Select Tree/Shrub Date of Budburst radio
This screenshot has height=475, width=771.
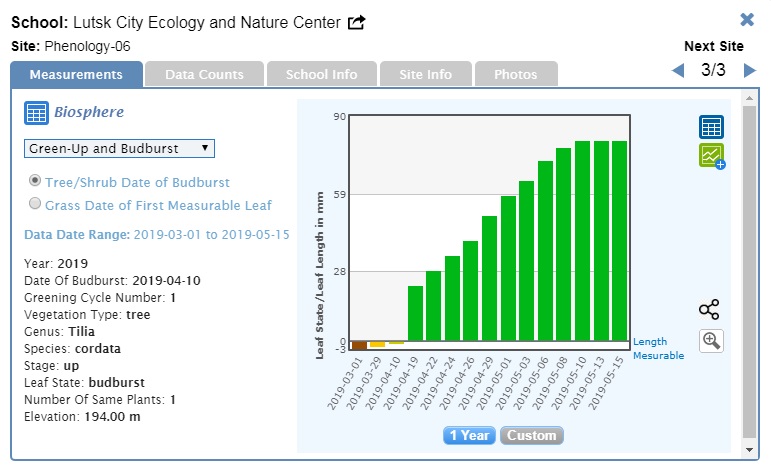tap(36, 181)
